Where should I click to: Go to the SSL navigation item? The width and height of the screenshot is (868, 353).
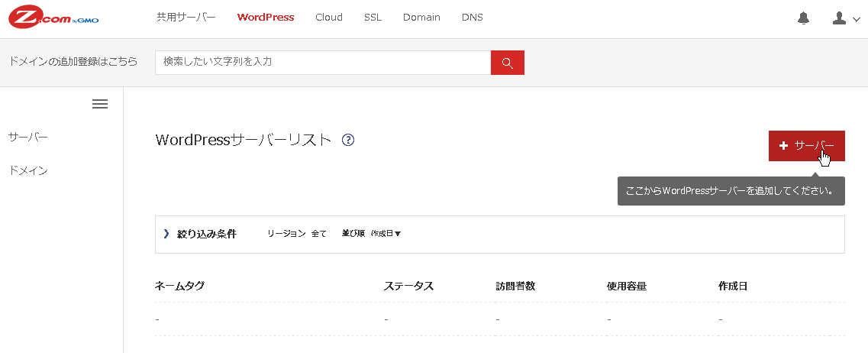pyautogui.click(x=373, y=17)
